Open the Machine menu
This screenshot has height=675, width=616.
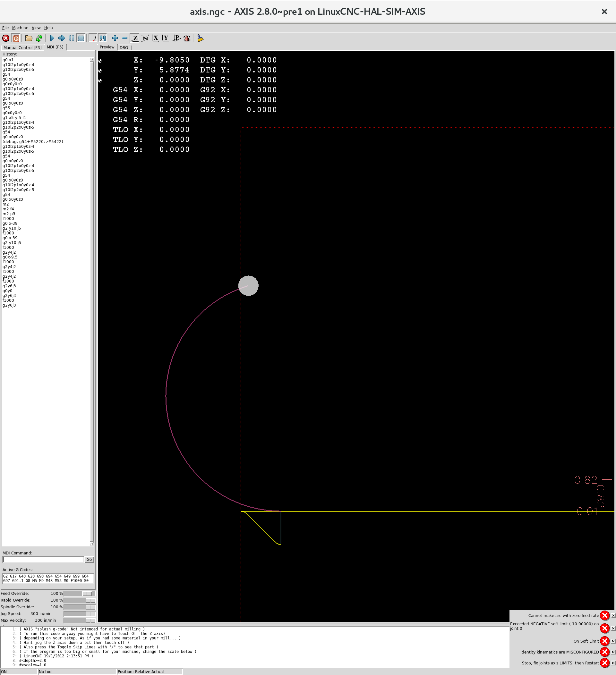(20, 28)
